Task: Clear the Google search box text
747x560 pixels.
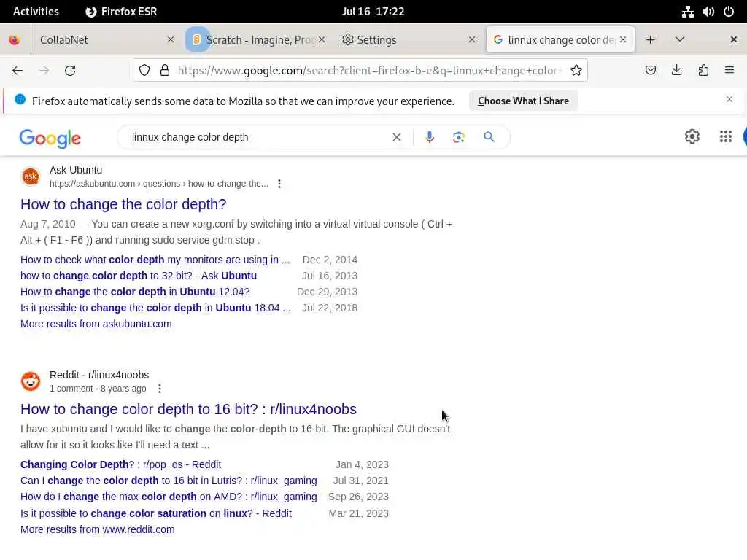Action: click(396, 137)
